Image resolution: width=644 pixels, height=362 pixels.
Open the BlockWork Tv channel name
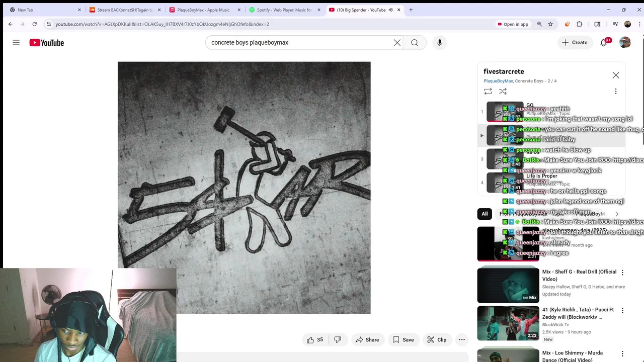[556, 325]
